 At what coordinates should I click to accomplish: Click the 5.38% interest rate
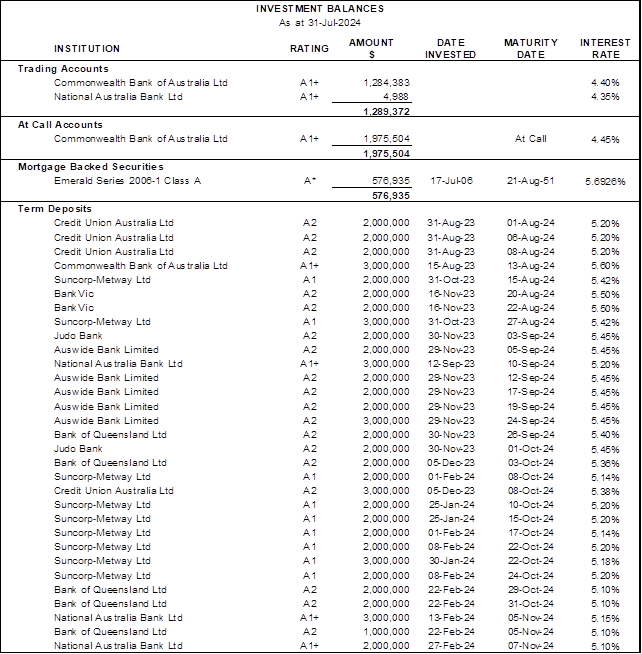tap(605, 491)
